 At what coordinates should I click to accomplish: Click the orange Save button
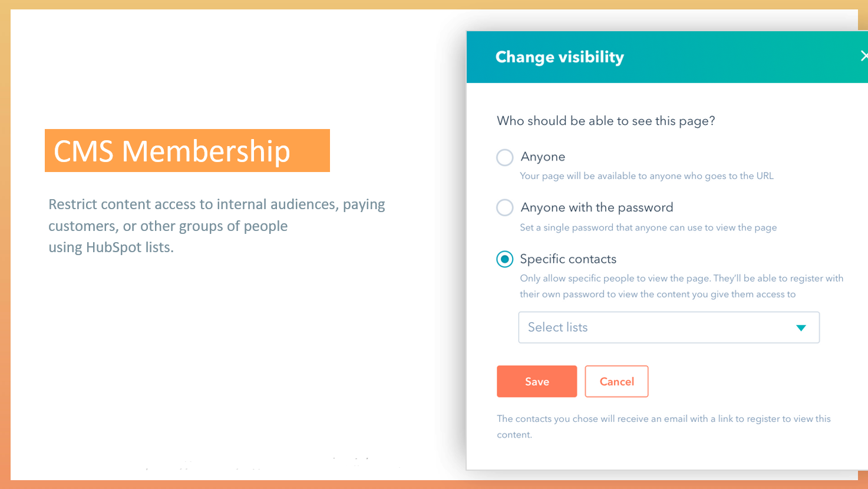coord(537,382)
